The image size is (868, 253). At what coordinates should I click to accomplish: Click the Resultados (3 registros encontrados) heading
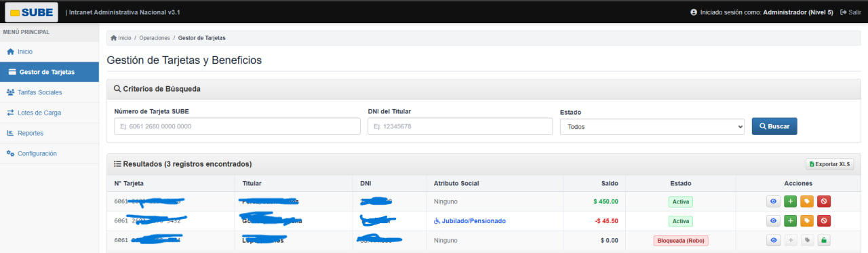pyautogui.click(x=182, y=164)
